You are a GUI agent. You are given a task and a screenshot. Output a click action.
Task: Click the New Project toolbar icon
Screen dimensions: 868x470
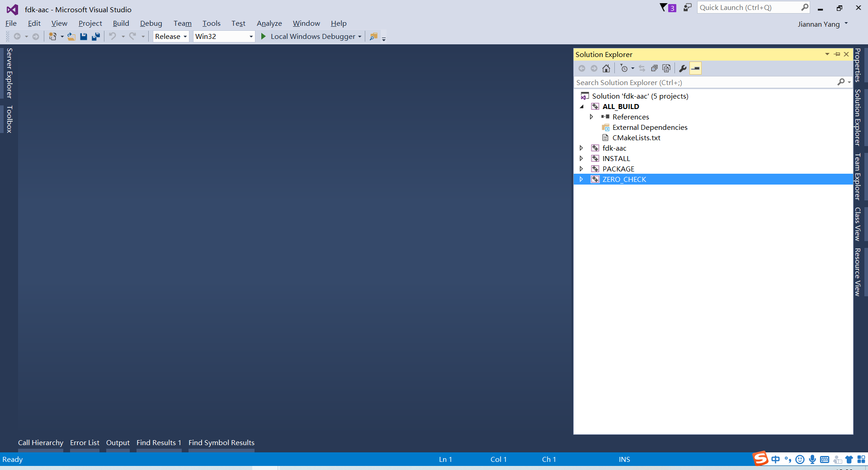coord(53,36)
